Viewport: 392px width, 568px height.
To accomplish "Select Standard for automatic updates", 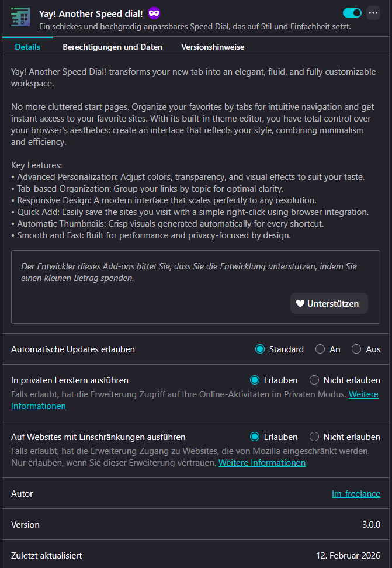I will click(x=261, y=349).
